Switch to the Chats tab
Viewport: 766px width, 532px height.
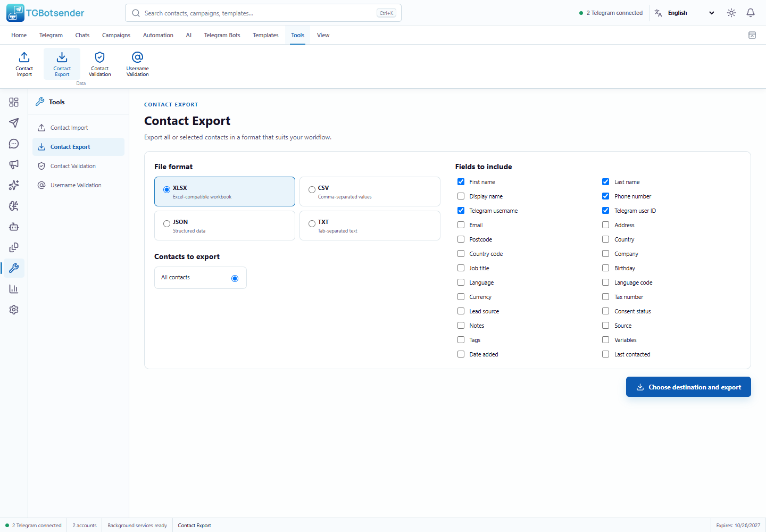point(82,35)
